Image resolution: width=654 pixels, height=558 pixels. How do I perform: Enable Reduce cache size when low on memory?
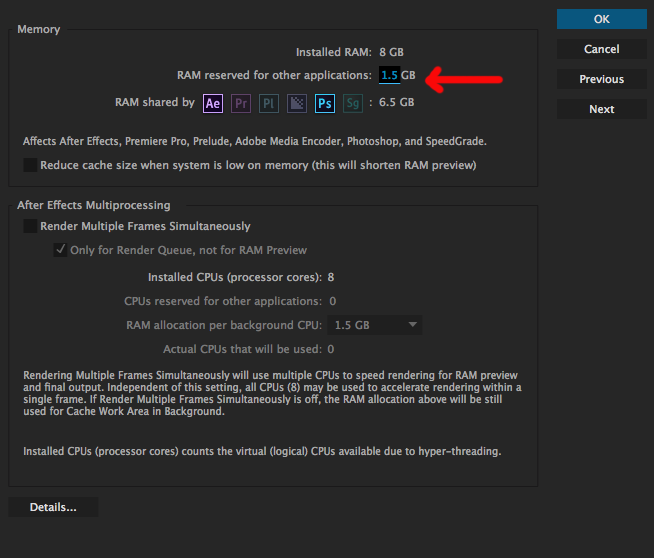30,165
